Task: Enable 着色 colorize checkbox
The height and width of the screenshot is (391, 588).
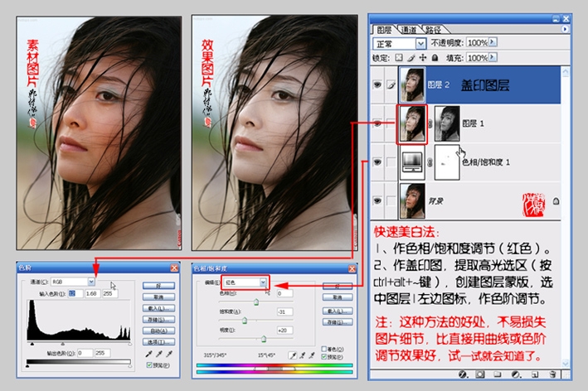Action: (x=324, y=349)
